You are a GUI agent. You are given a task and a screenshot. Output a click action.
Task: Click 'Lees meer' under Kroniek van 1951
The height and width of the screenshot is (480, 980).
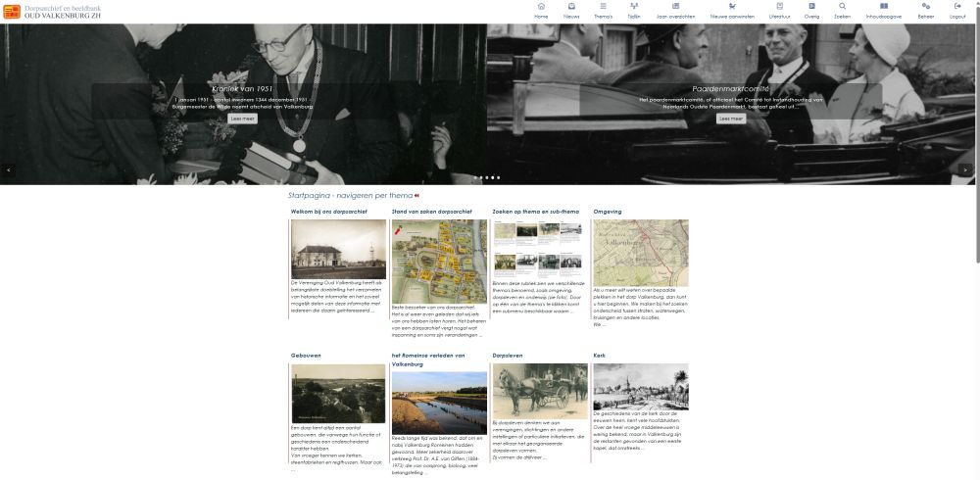click(x=242, y=119)
